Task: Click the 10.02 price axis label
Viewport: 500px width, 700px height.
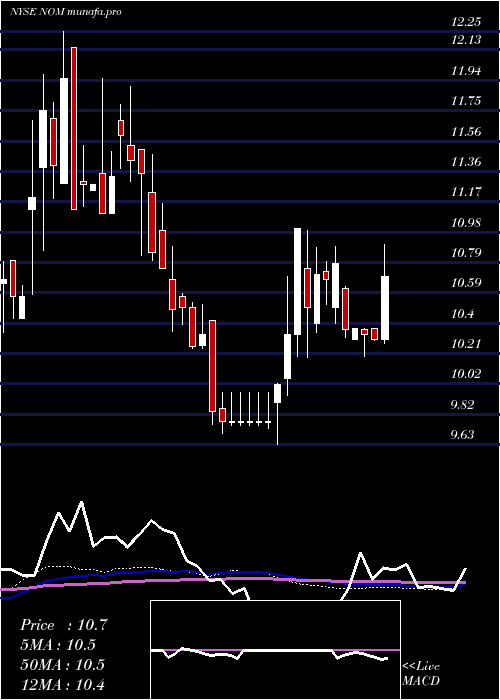Action: tap(466, 374)
